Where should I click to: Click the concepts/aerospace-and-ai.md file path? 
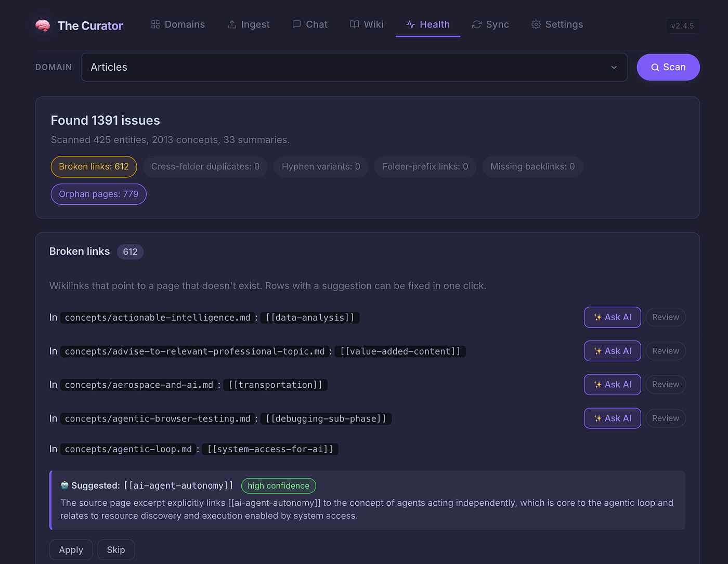coord(139,385)
